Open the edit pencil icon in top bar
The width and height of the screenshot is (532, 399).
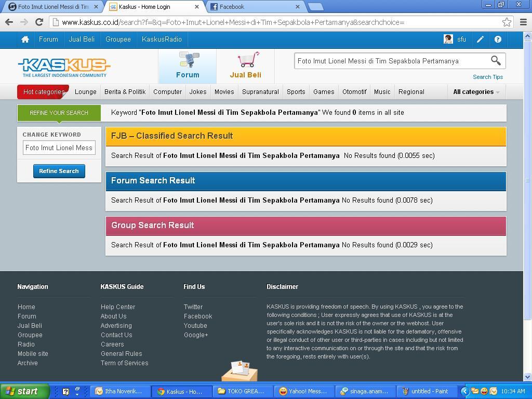coord(480,39)
